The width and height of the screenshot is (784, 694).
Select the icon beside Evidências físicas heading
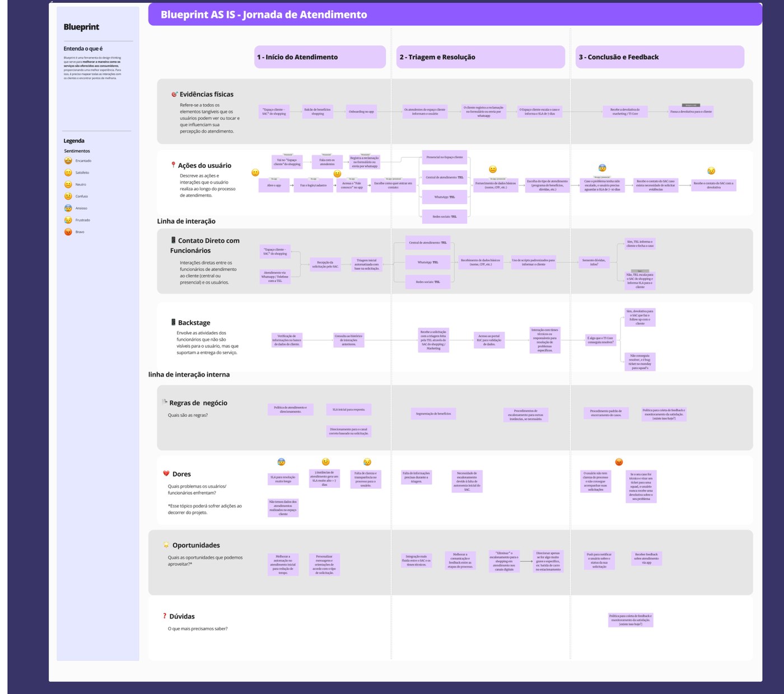pos(174,94)
